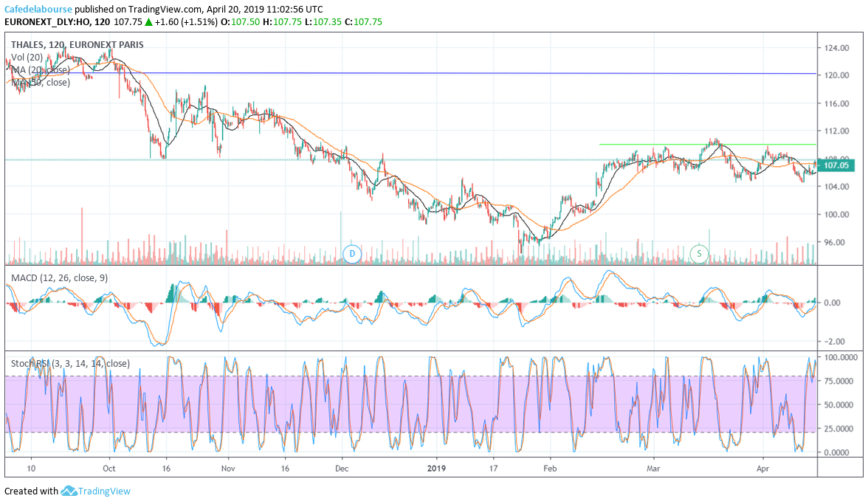Click the THALES, 120, EURONEXT PARIS title

(x=77, y=44)
